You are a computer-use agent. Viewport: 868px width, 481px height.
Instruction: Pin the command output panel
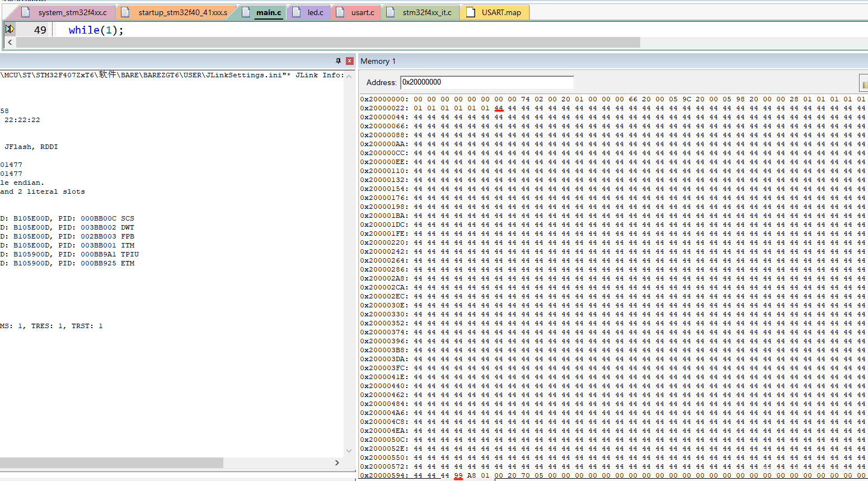338,60
